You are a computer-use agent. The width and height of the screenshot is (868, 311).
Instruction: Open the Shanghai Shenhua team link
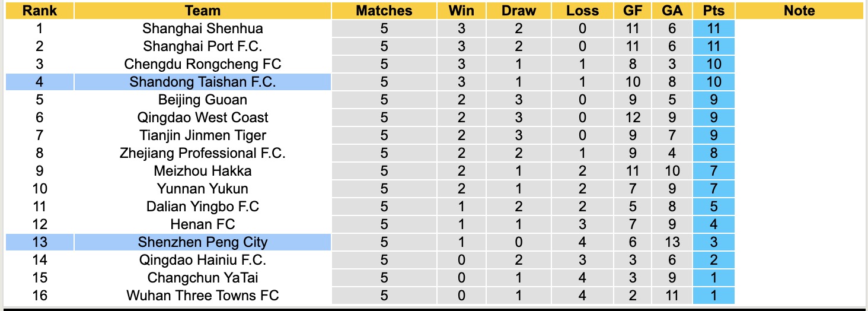coord(202,28)
